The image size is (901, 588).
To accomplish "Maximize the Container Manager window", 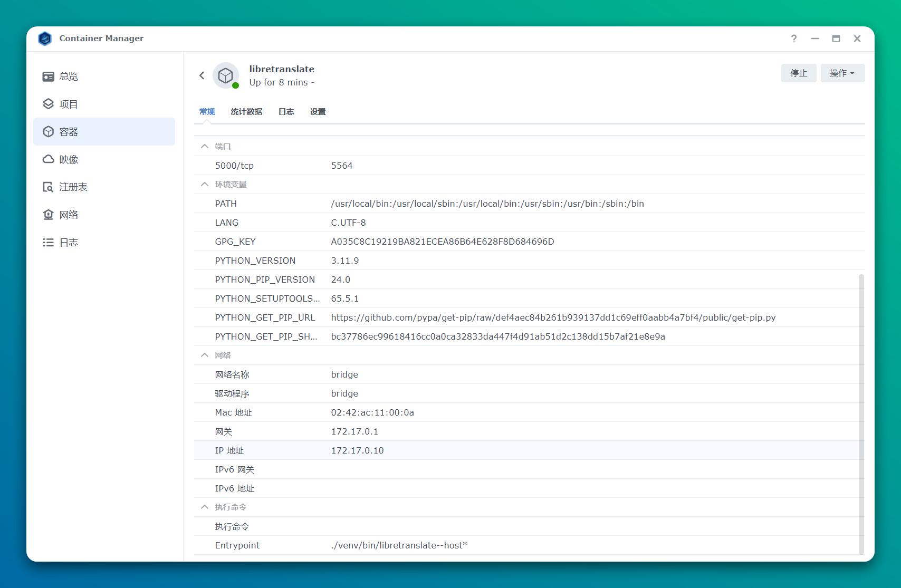I will click(x=836, y=38).
